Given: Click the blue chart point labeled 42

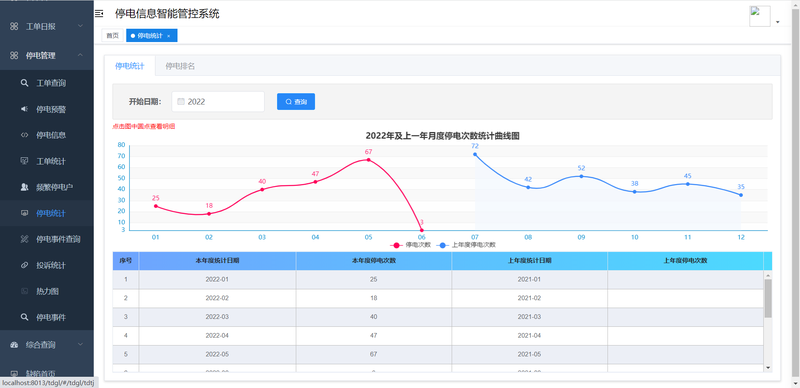Looking at the screenshot, I should [528, 187].
